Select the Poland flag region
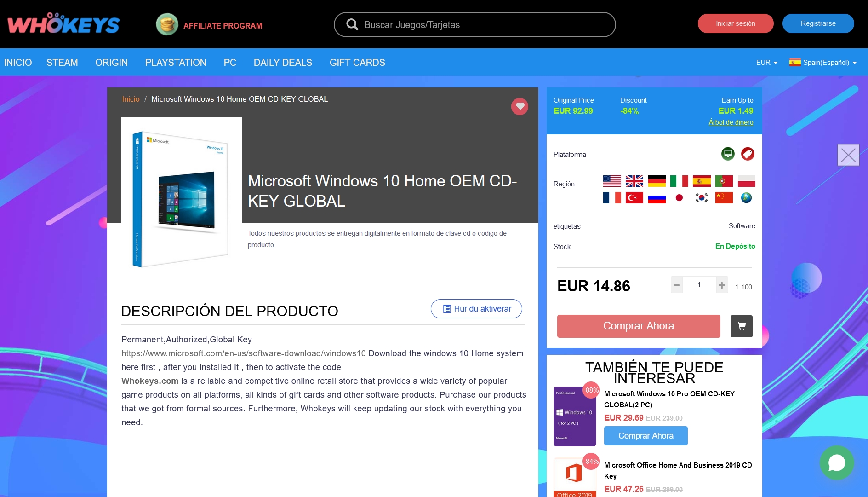 click(747, 181)
